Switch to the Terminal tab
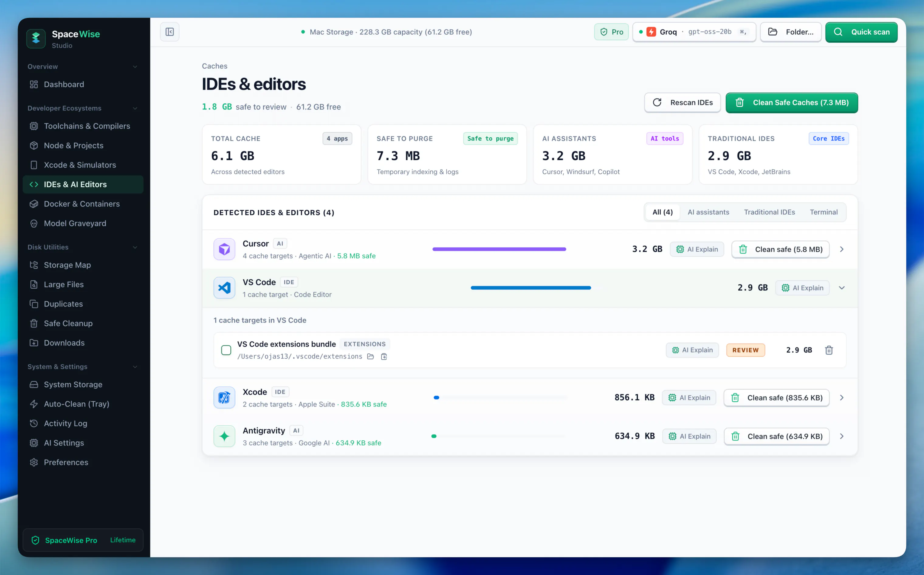Viewport: 924px width, 575px height. (823, 212)
